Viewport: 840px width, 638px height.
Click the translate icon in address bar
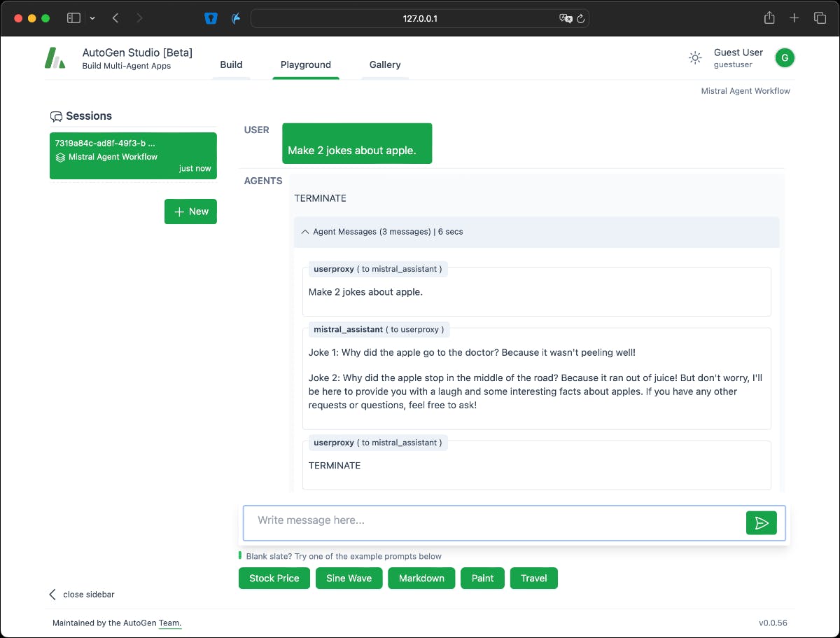click(566, 18)
